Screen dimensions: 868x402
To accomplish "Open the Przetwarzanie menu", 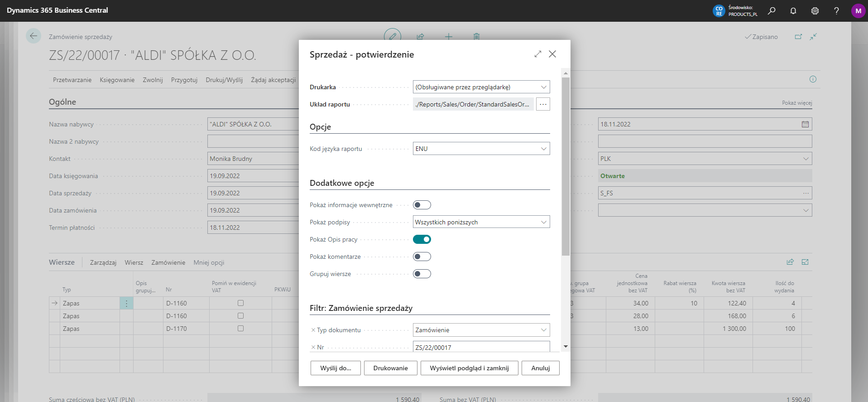I will click(72, 80).
